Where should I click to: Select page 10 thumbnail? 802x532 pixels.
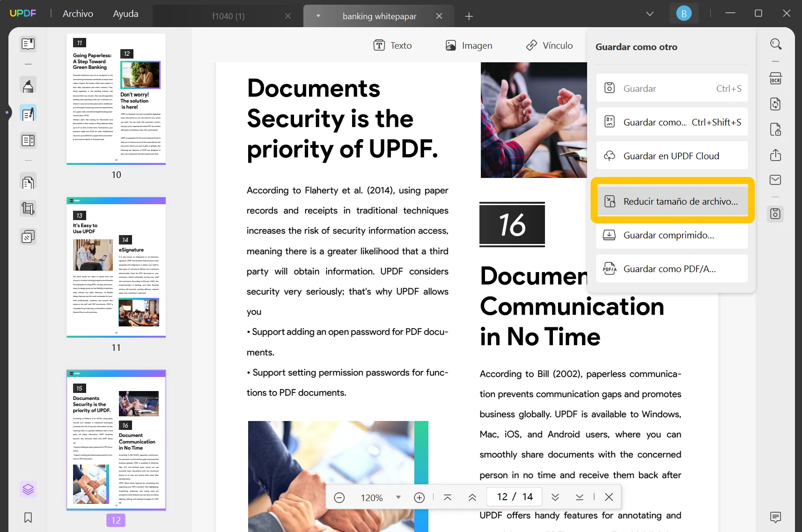(116, 99)
